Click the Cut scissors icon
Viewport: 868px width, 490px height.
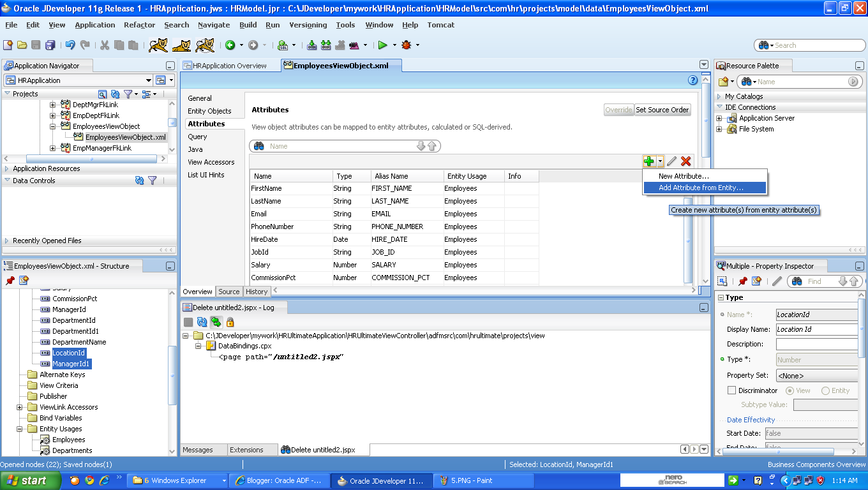click(105, 45)
